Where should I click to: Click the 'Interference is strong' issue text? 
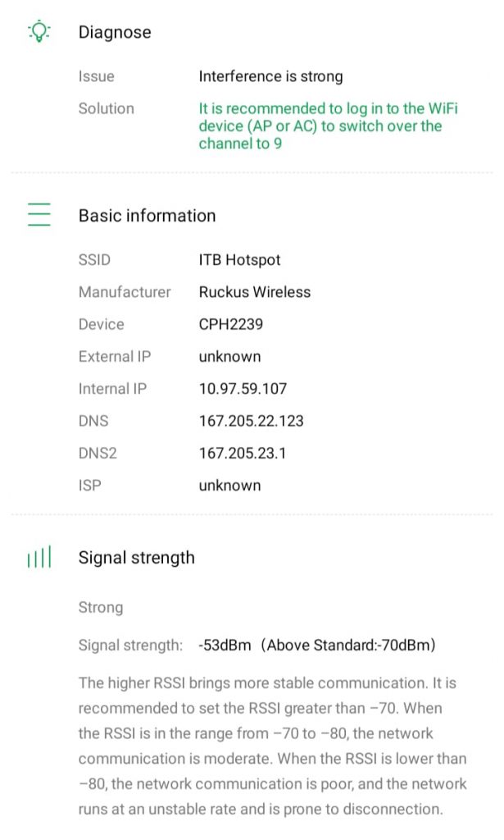(x=270, y=76)
